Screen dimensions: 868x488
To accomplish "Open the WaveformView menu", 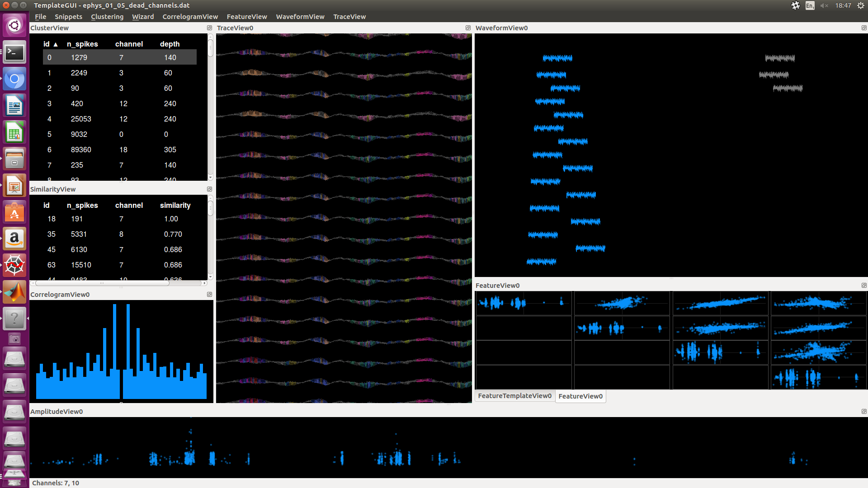I will [300, 17].
